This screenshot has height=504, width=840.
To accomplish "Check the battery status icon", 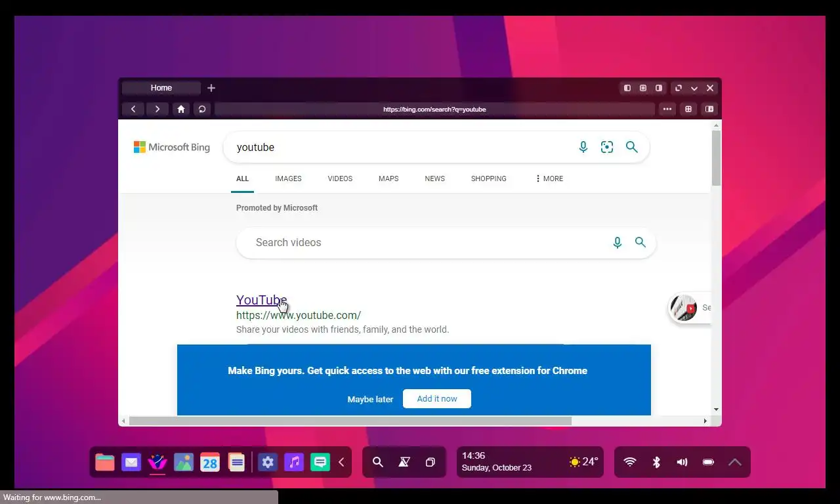I will 709,462.
